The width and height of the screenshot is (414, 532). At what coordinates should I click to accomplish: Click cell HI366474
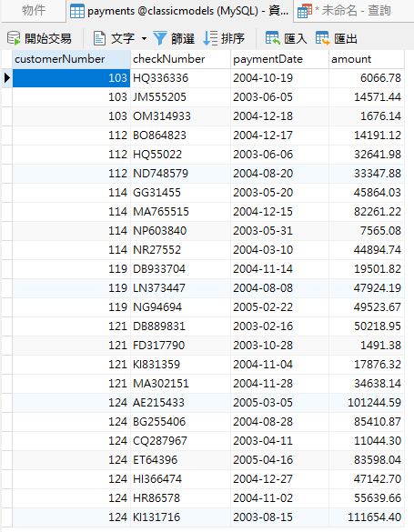tap(180, 479)
